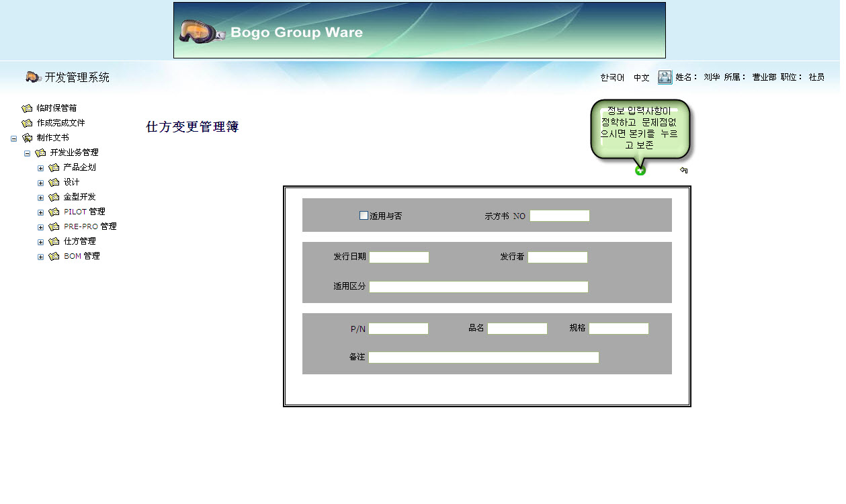Screen dimensions: 846x504
Task: Click the 发行日期 input field
Action: click(x=398, y=257)
